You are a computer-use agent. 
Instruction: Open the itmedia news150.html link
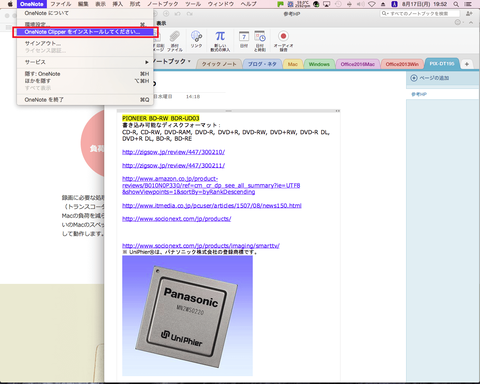(x=212, y=206)
